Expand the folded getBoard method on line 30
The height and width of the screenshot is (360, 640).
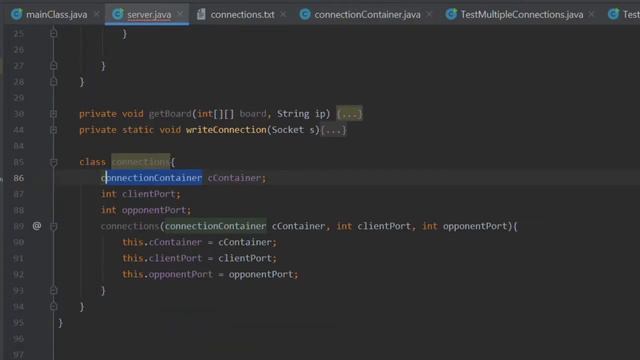tap(53, 114)
